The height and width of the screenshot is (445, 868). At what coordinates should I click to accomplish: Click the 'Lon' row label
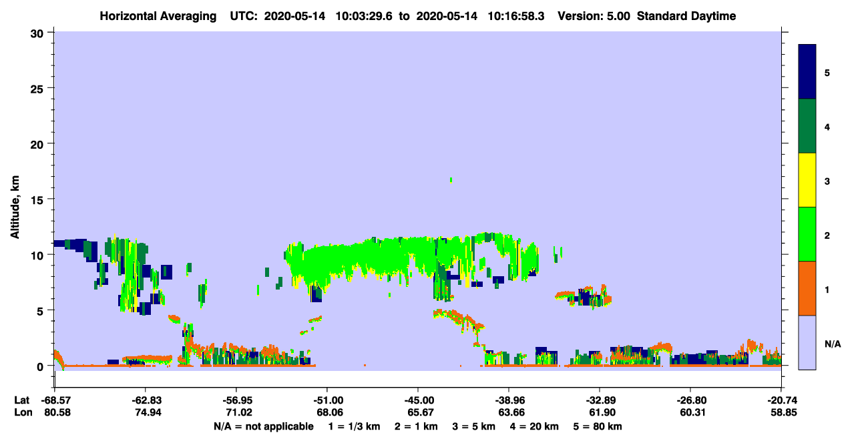[22, 412]
